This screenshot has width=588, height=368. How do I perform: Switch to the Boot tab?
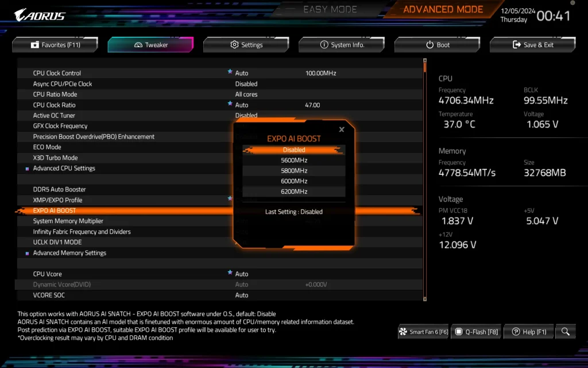pos(437,45)
